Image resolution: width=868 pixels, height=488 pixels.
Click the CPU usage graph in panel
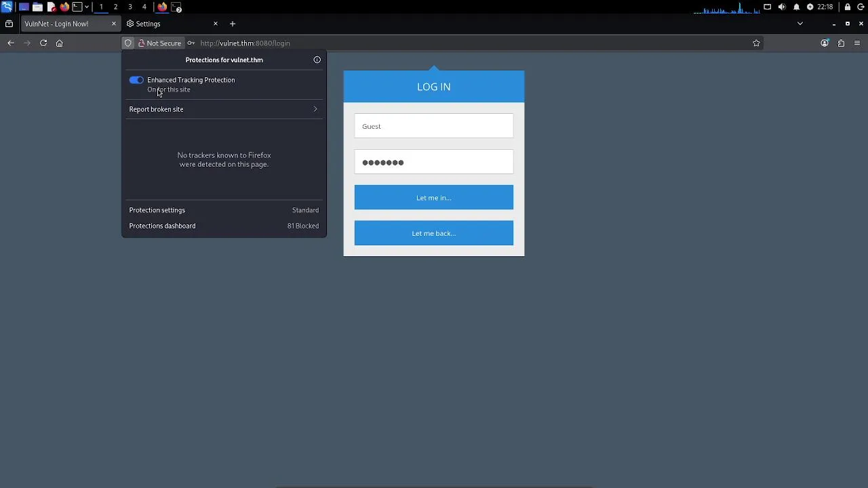coord(726,7)
